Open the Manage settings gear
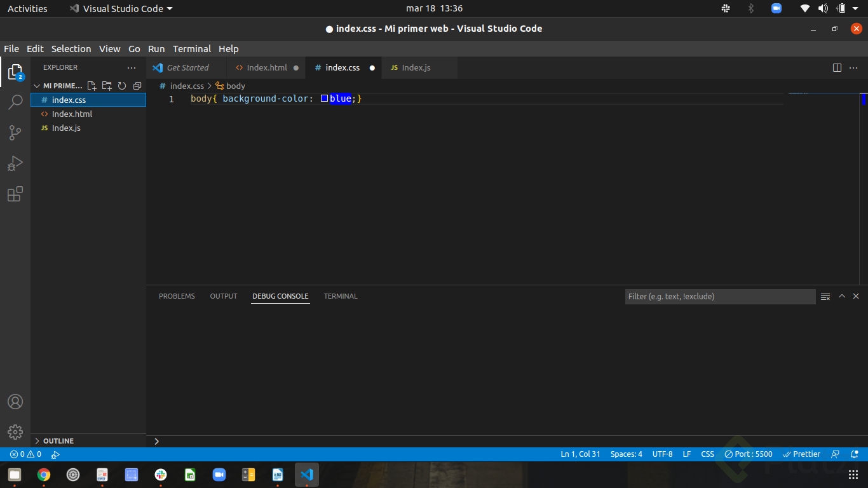The height and width of the screenshot is (488, 868). coord(15,432)
